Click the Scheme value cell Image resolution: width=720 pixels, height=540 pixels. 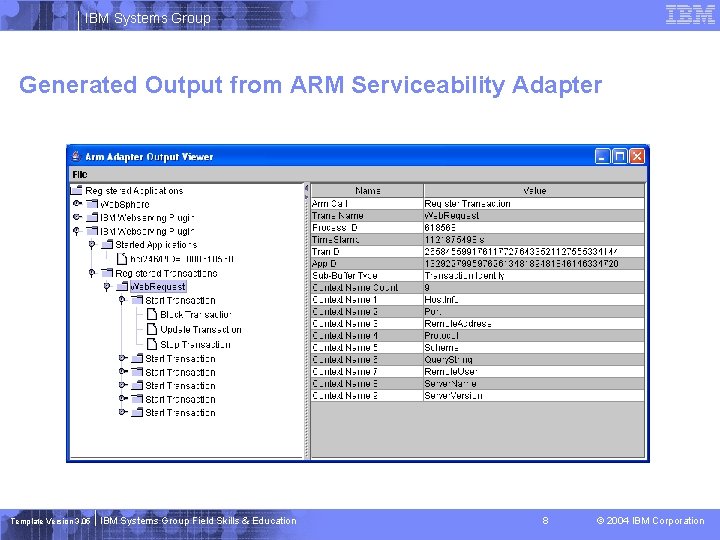(534, 348)
